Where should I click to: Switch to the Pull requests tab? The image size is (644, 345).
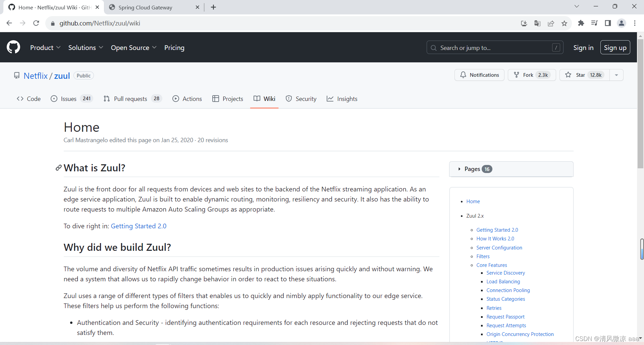click(133, 99)
